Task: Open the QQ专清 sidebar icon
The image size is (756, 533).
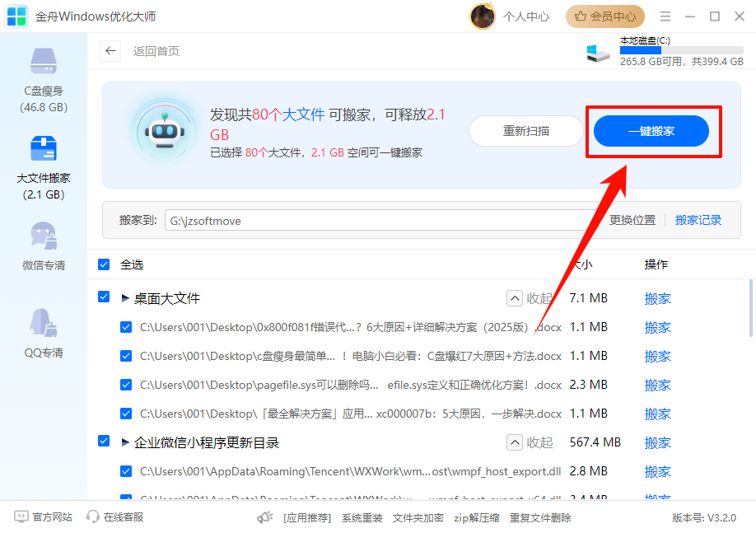Action: click(x=44, y=322)
